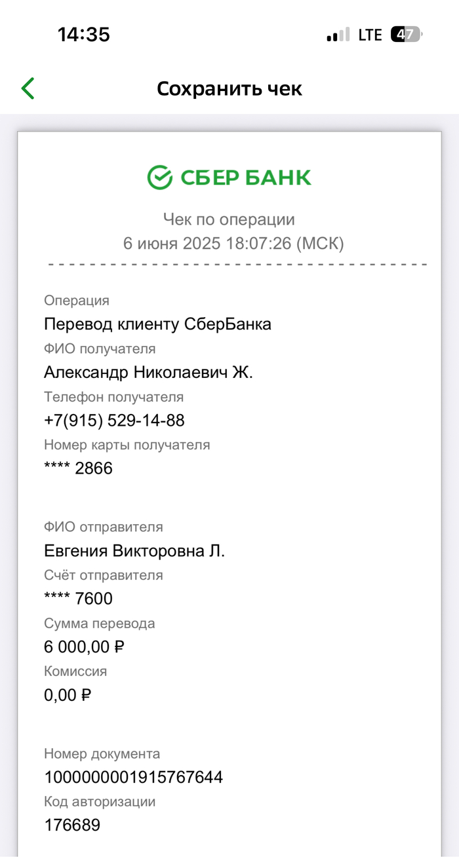Tap the Sber Bank checkmark logo
Screen dimensions: 459x868
[159, 177]
